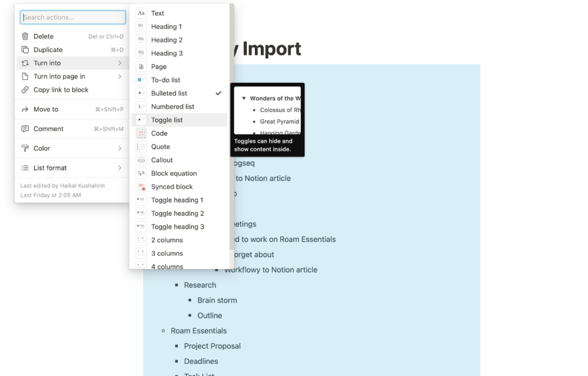Click the Roam Essentials bullet text
Screen dimensions: 588x376
199,331
